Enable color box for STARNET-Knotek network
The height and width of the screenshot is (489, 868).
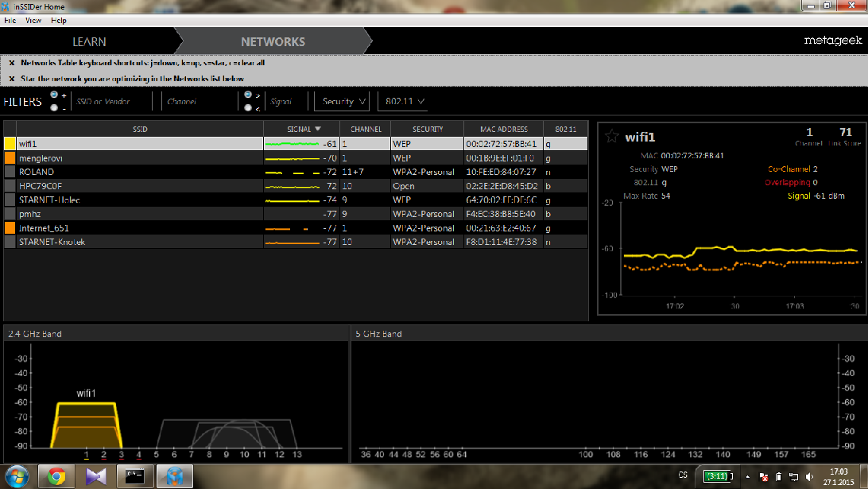click(10, 242)
